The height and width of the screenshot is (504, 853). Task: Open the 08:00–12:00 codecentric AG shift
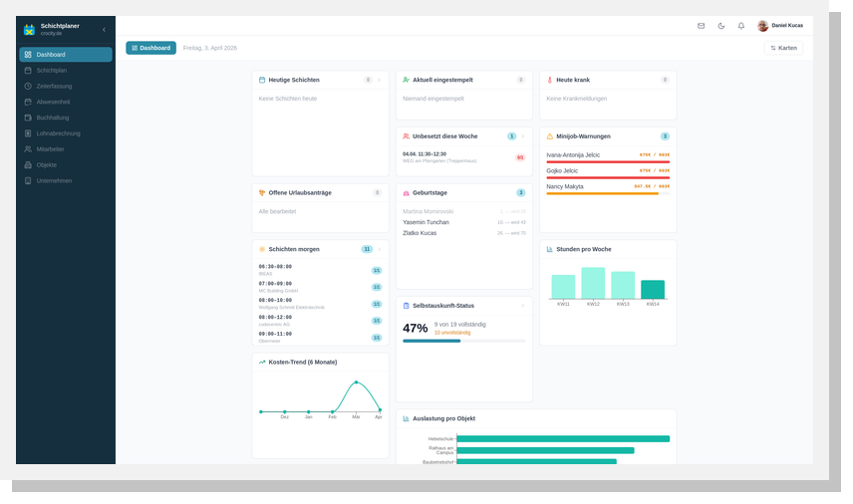pyautogui.click(x=320, y=321)
